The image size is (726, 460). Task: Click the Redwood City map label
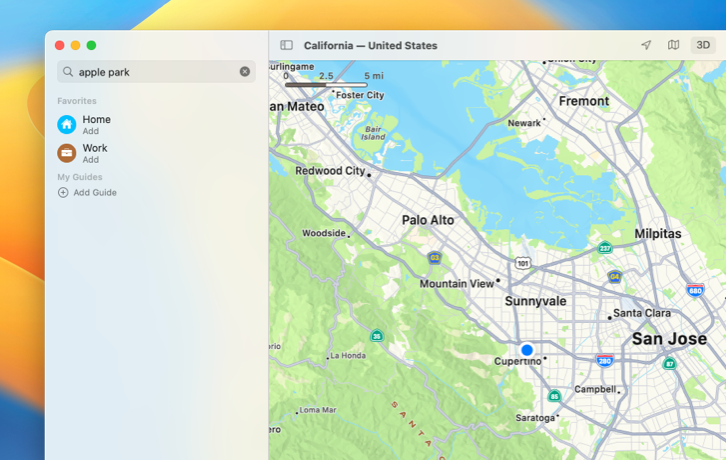click(330, 170)
